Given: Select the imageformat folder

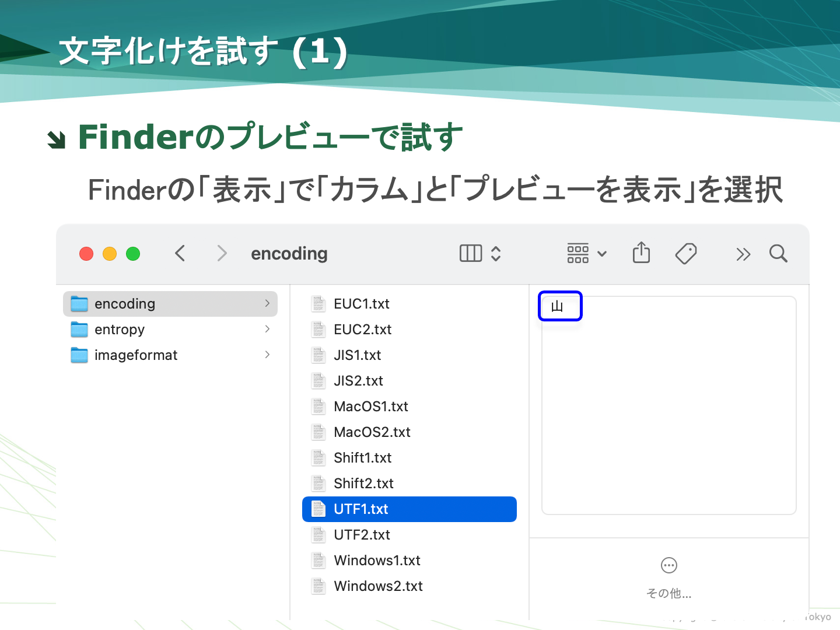Looking at the screenshot, I should point(170,355).
